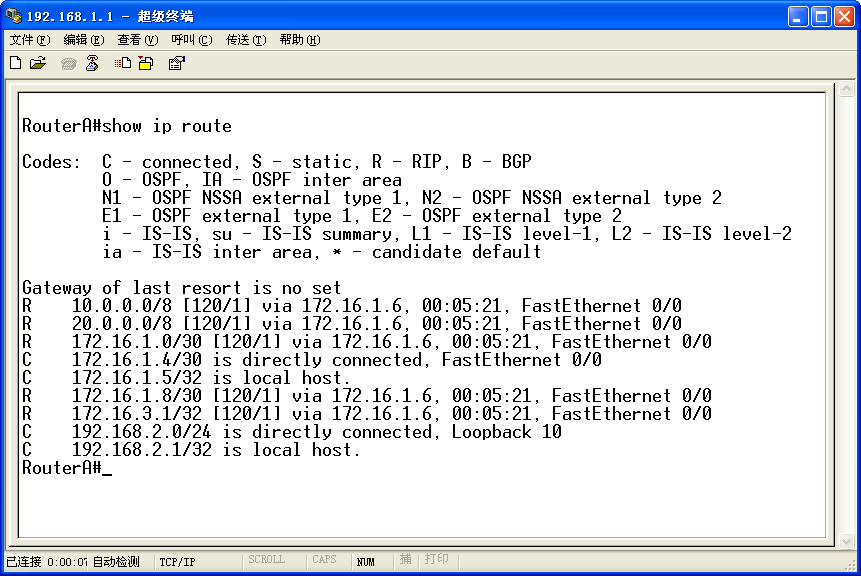Open the 文件(F) menu
Image resolution: width=861 pixels, height=576 pixels.
[x=30, y=40]
